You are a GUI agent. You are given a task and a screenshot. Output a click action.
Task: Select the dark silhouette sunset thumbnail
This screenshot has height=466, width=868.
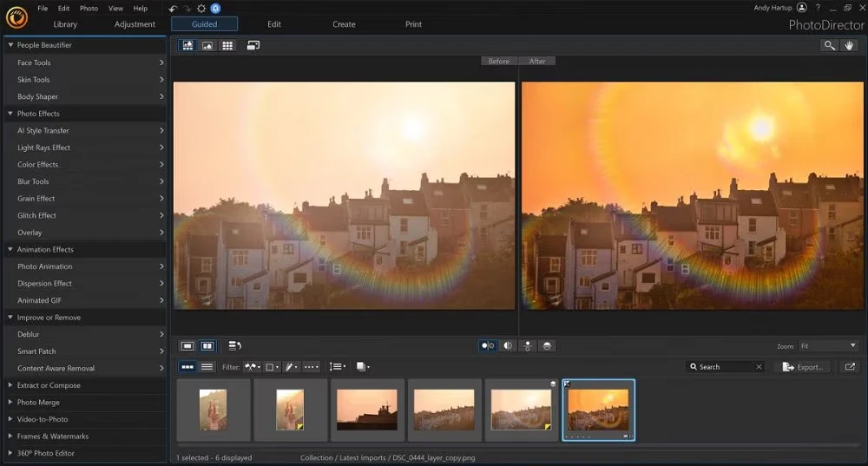(x=367, y=409)
